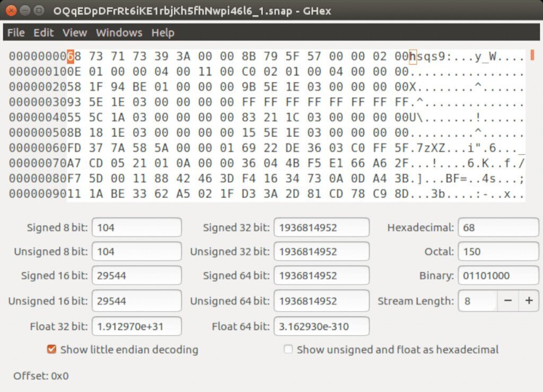Disable the Show little endian decoding checkbox
This screenshot has height=392, width=543.
(x=51, y=349)
